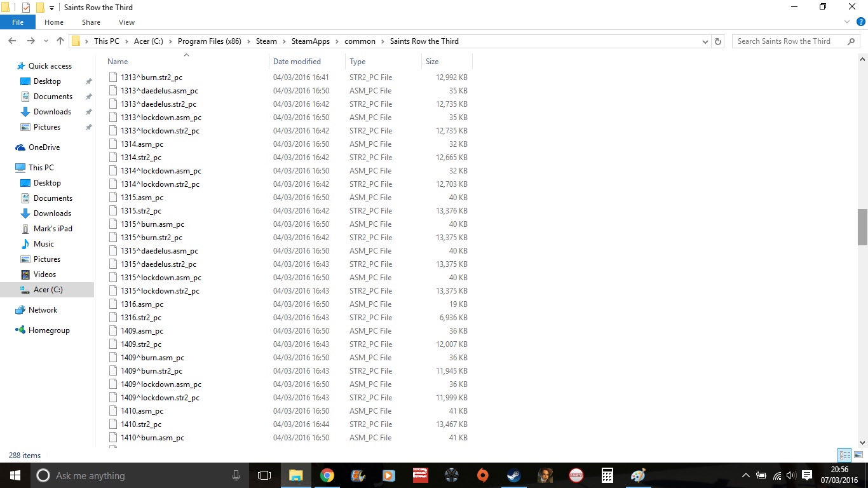This screenshot has width=868, height=488.
Task: Open the File menu
Action: click(18, 22)
